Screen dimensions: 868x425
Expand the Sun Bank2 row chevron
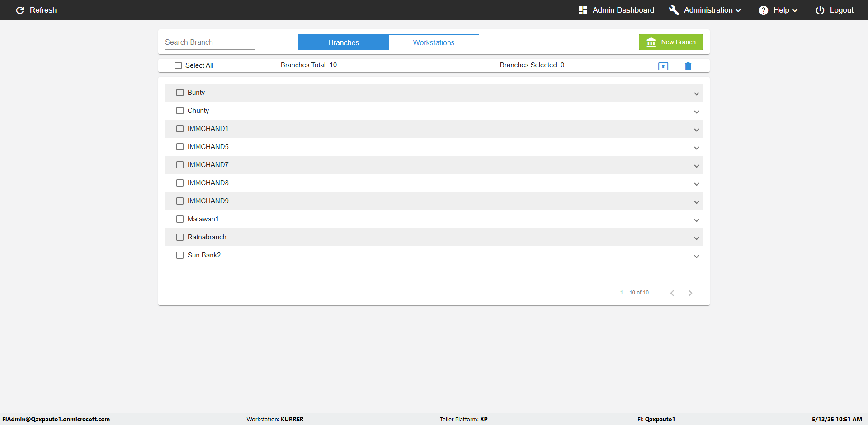(x=697, y=257)
